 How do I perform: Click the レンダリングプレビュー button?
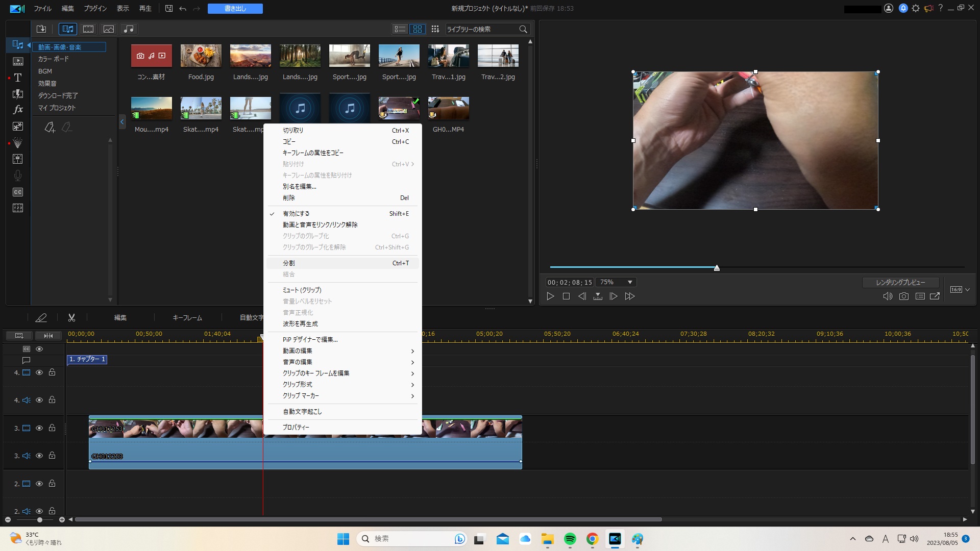(901, 282)
